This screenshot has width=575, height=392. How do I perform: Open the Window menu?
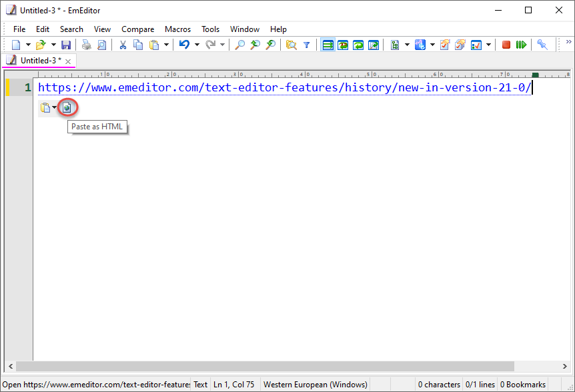(245, 29)
